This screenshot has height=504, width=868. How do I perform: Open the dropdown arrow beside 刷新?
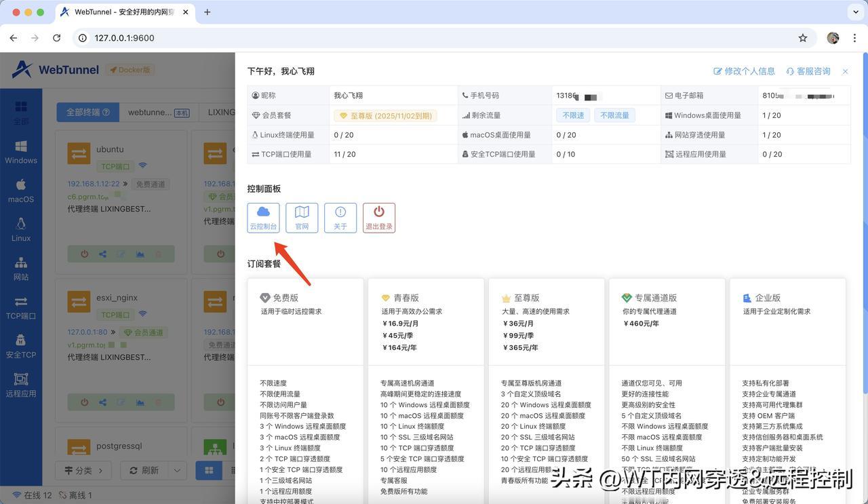(x=177, y=470)
